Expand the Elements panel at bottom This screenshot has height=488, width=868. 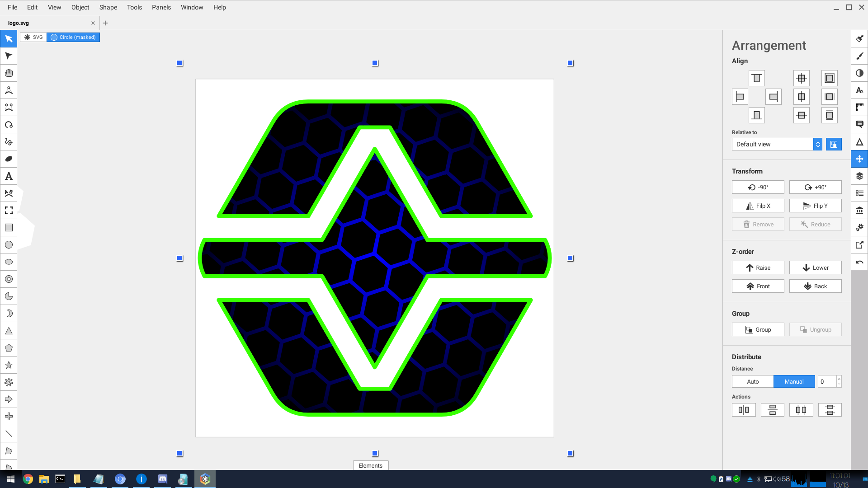(370, 465)
